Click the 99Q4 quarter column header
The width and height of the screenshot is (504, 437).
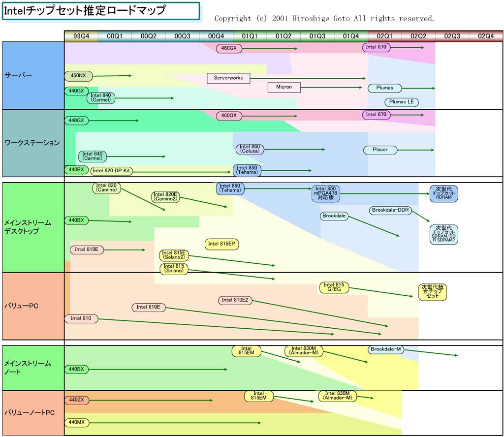pos(81,36)
